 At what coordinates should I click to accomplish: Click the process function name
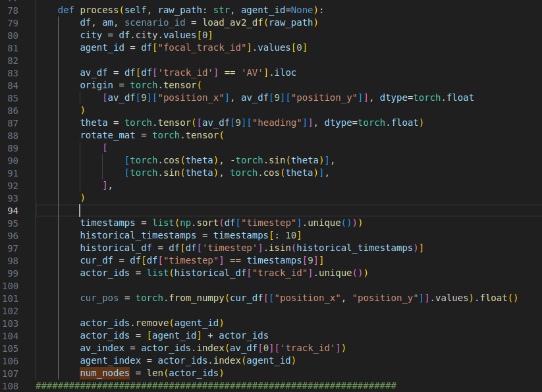click(99, 10)
